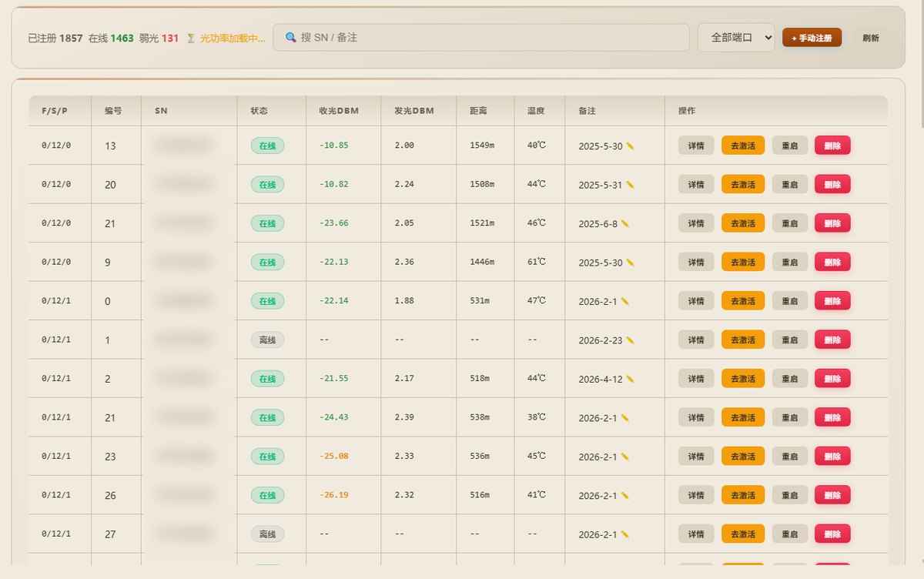Screen dimensions: 924x579
Task: Click the 离线 badge for 0/12/1 ONU 27
Action: pos(267,534)
